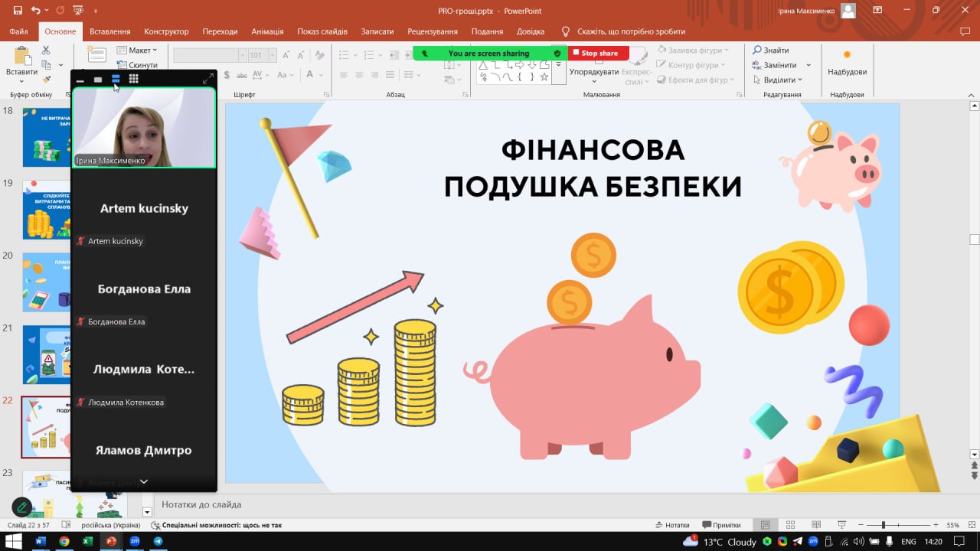The width and height of the screenshot is (980, 551).
Task: Switch to Slide Sorter view in status bar
Action: pos(790,525)
